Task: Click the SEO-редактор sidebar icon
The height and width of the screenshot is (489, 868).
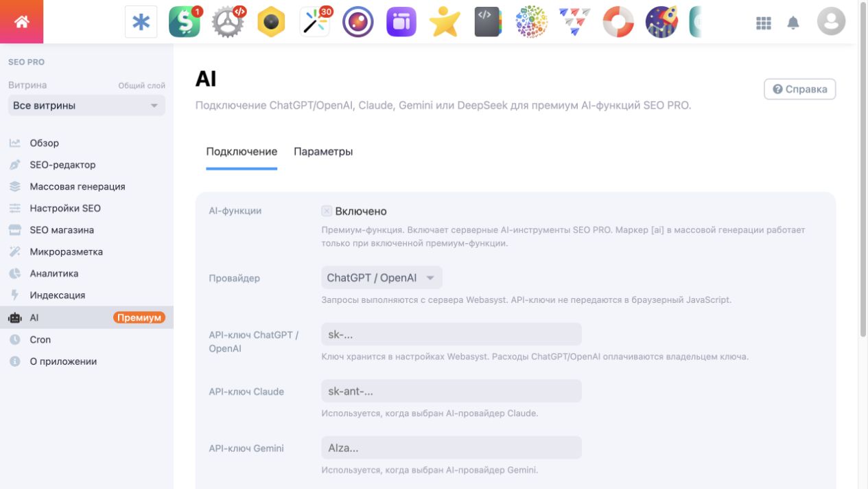Action: click(14, 165)
